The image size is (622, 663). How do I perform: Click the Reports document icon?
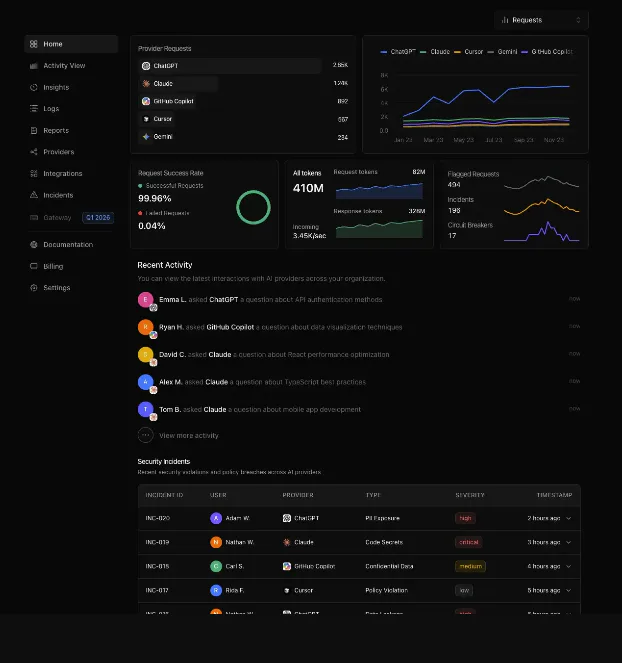point(34,130)
